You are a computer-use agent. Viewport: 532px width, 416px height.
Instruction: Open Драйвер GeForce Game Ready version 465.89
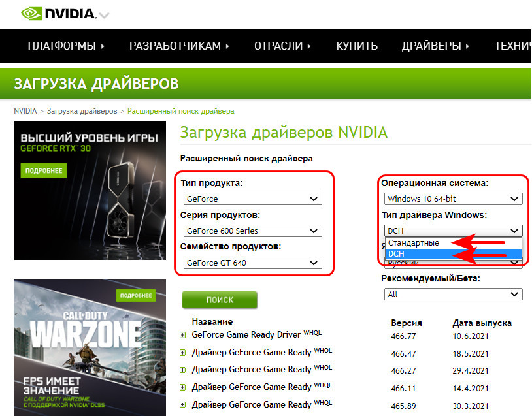pos(261,404)
